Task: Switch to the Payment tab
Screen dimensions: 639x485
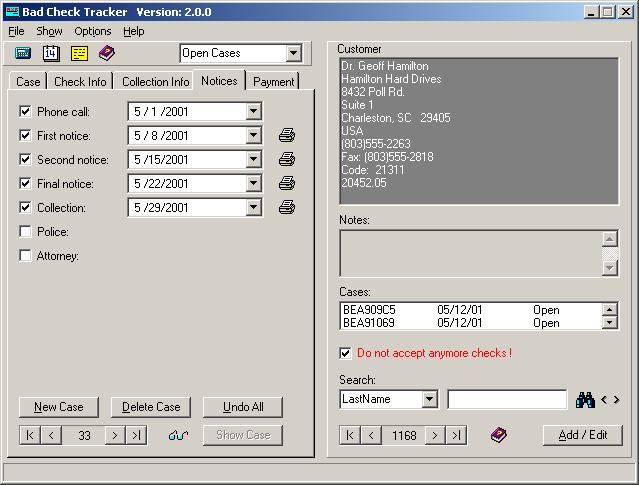Action: [273, 82]
